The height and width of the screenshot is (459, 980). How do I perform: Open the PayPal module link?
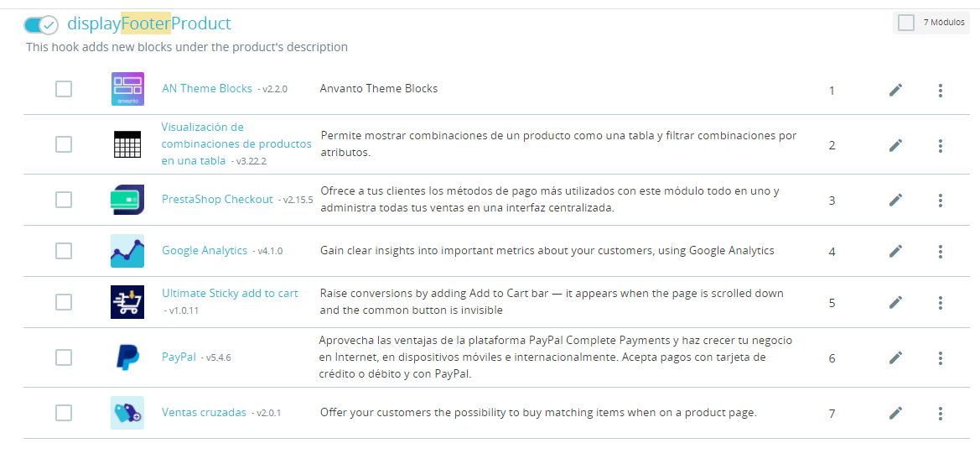[x=179, y=357]
